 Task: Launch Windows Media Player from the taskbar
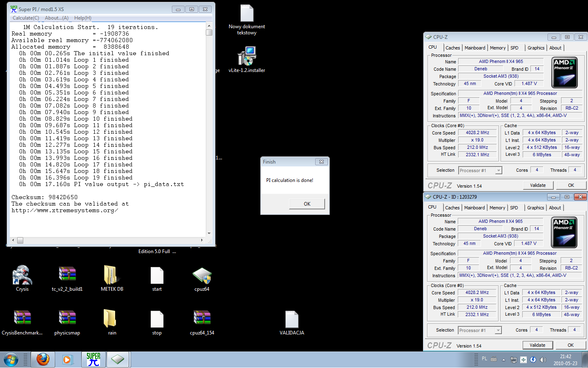tap(67, 360)
